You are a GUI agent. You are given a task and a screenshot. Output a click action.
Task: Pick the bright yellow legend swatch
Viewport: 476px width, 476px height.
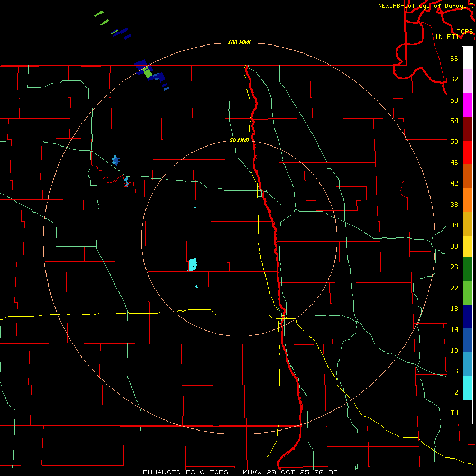[x=467, y=246]
